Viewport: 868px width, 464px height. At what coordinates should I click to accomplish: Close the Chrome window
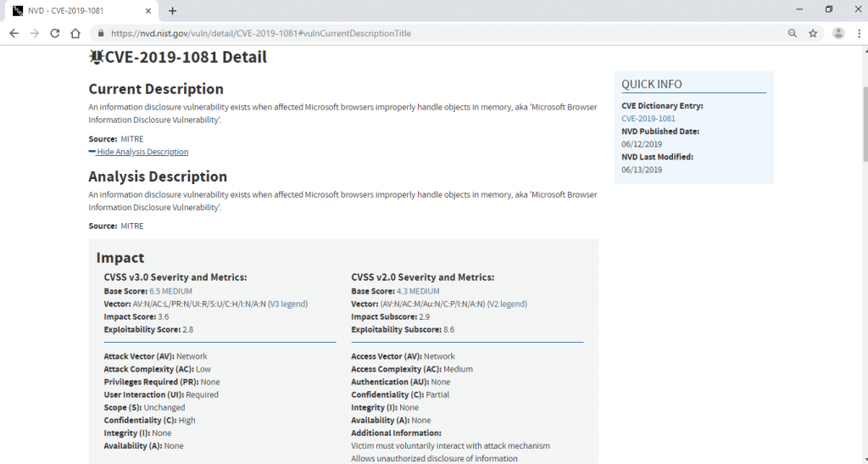(x=858, y=9)
